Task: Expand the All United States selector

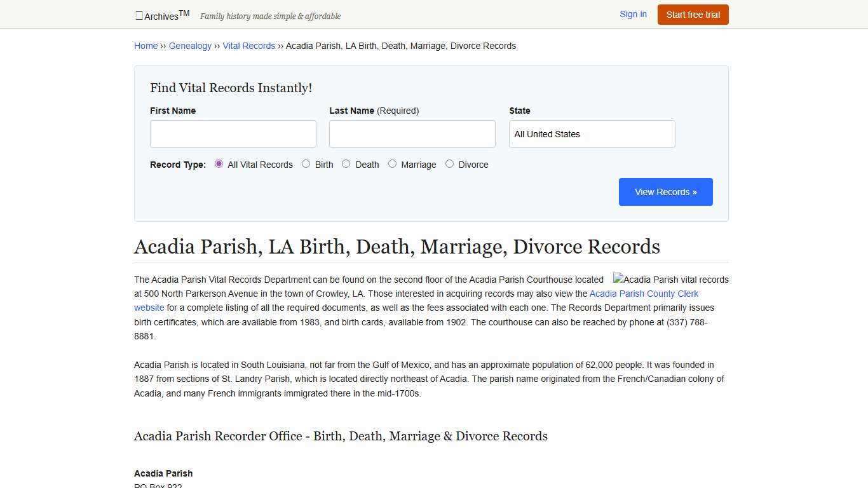Action: point(592,134)
